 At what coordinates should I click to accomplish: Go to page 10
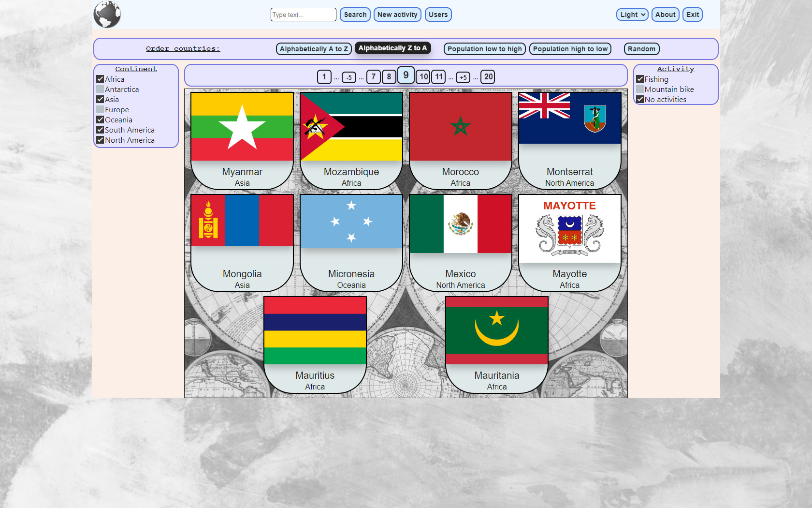pos(423,77)
